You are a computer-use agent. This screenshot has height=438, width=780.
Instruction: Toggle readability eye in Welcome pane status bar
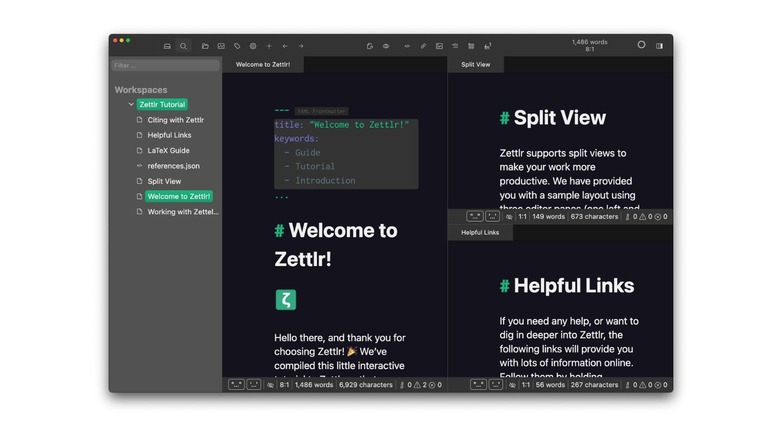coord(271,385)
